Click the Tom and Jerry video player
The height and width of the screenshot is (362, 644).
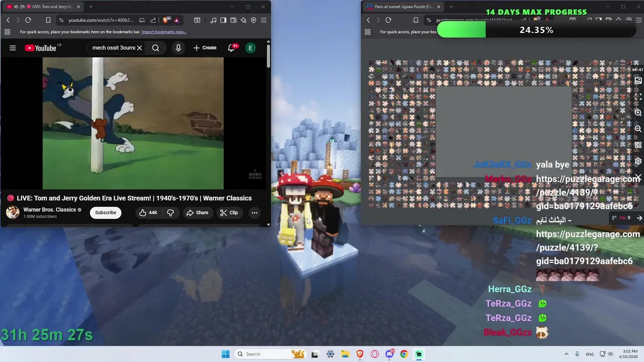pos(133,123)
